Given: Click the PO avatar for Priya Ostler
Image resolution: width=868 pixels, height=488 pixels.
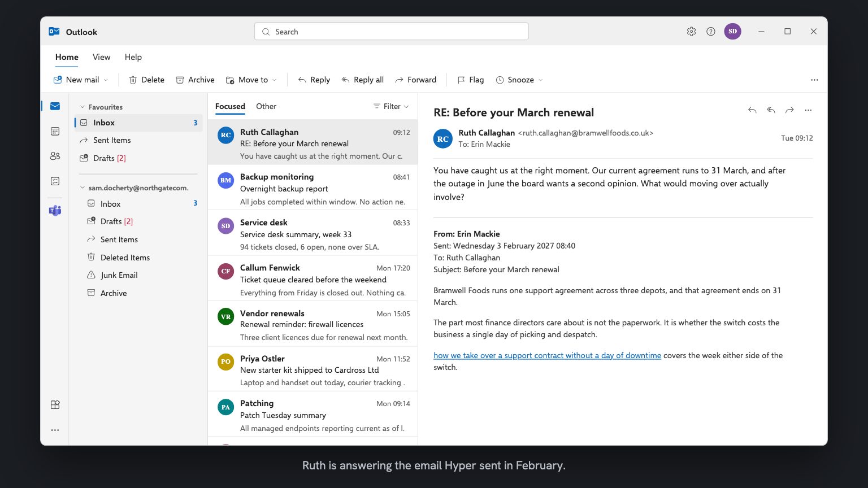Looking at the screenshot, I should [225, 361].
